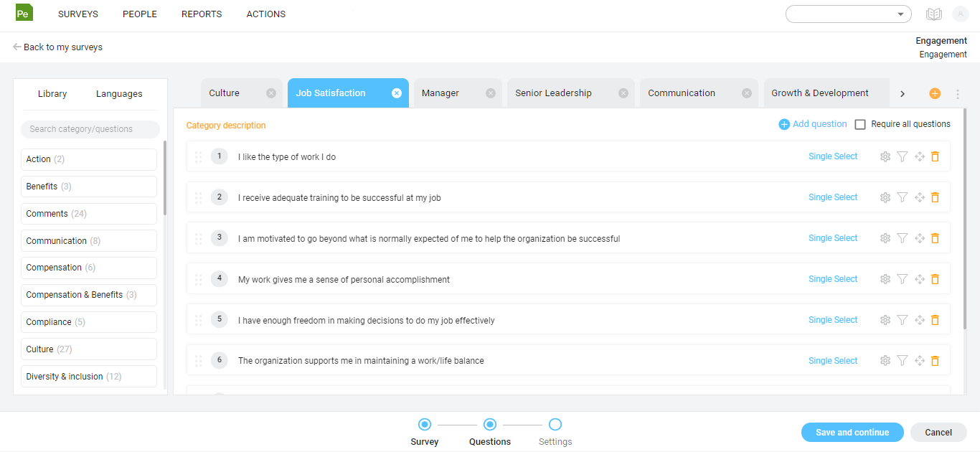
Task: Click the move icon on question 4
Action: (x=919, y=278)
